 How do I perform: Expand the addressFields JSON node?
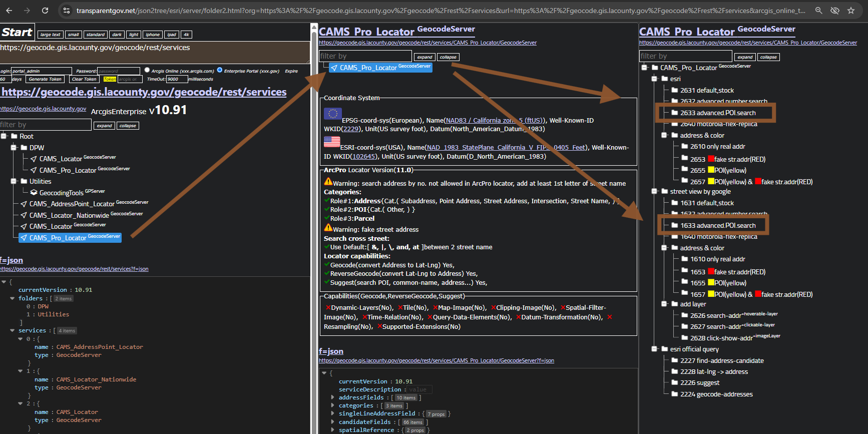tap(332, 397)
